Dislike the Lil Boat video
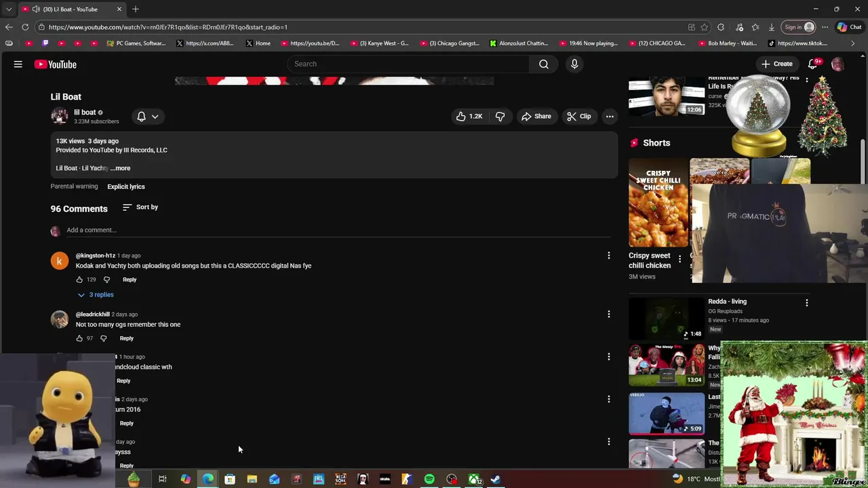This screenshot has width=868, height=488. [500, 117]
